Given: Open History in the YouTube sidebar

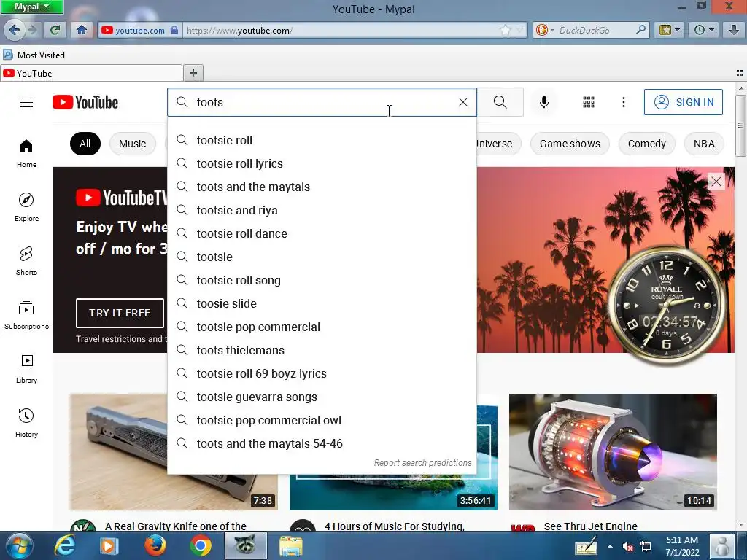Looking at the screenshot, I should (x=26, y=422).
